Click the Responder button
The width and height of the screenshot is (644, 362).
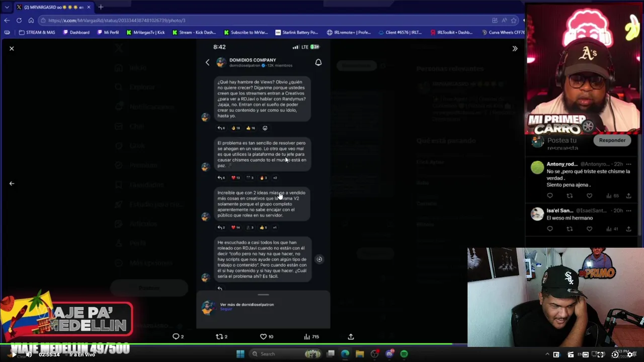pos(612,140)
